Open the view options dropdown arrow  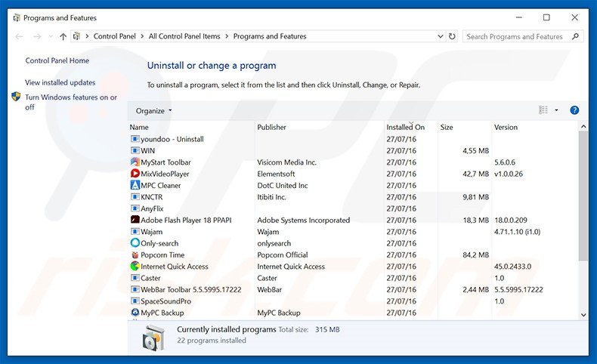tap(556, 110)
